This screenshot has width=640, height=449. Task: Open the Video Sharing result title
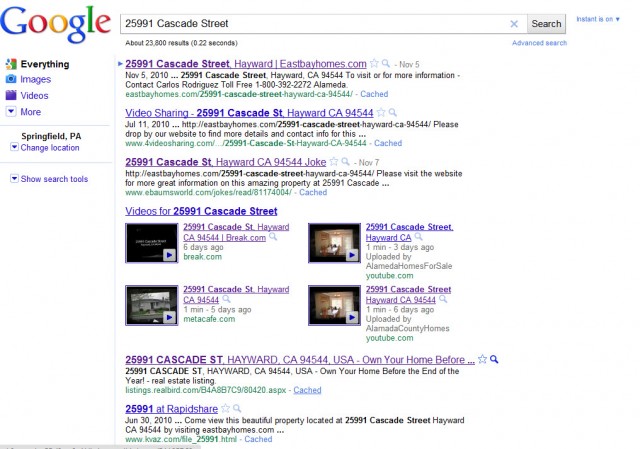[x=249, y=113]
